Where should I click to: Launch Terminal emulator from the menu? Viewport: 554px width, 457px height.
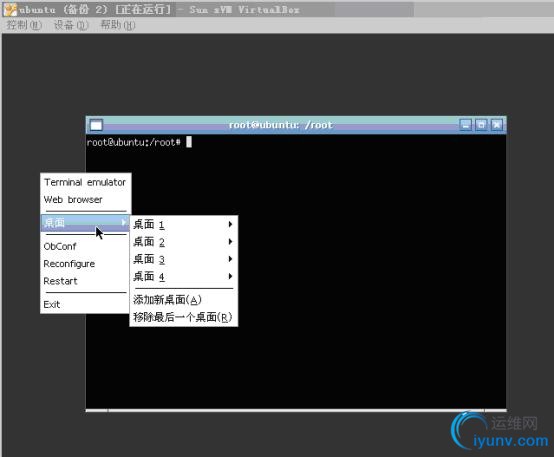click(85, 182)
